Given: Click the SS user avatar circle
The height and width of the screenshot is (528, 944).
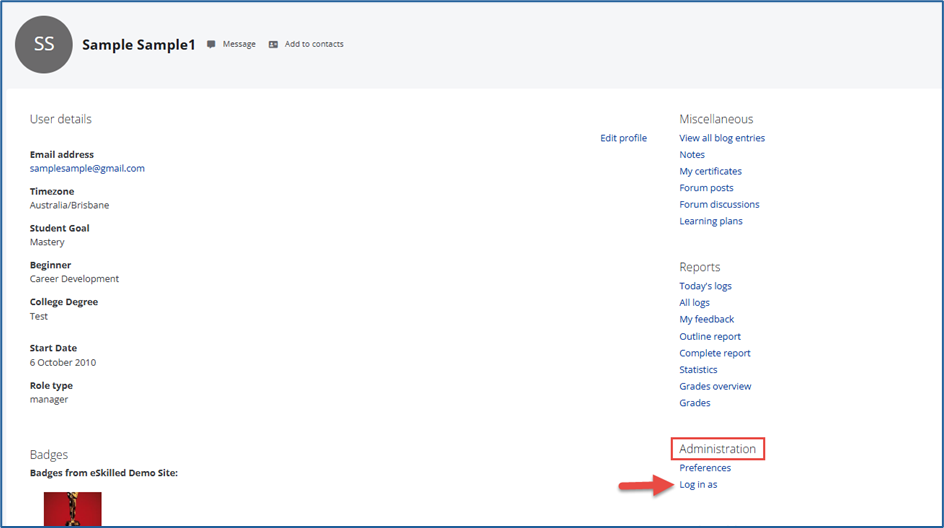Looking at the screenshot, I should coord(44,45).
